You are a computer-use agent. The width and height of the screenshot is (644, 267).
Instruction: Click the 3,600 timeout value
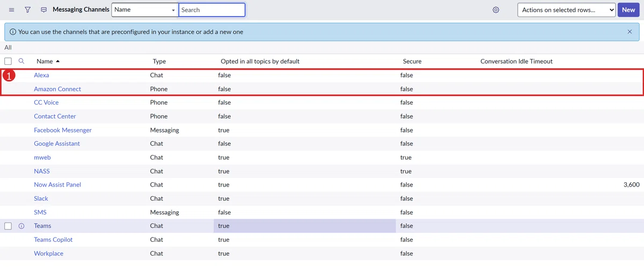631,184
